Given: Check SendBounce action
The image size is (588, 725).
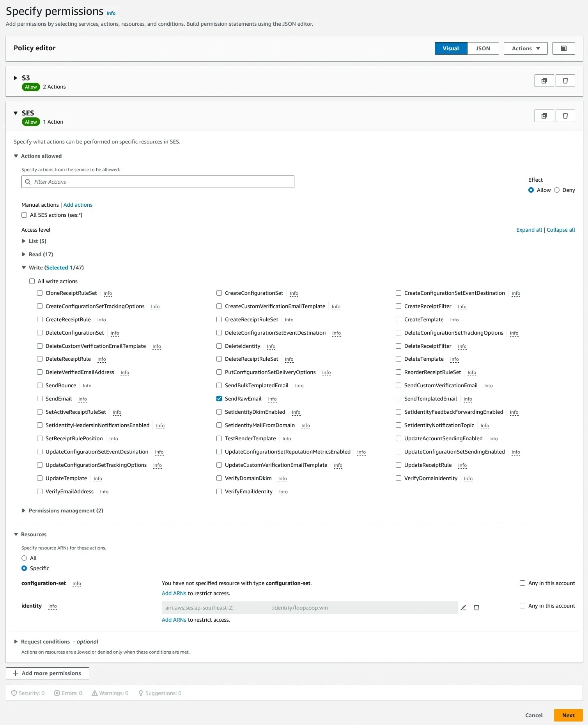Looking at the screenshot, I should [x=40, y=385].
